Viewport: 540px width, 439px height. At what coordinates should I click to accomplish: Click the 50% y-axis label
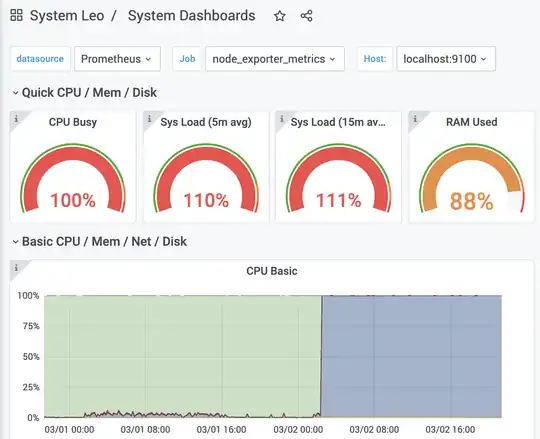coord(31,357)
